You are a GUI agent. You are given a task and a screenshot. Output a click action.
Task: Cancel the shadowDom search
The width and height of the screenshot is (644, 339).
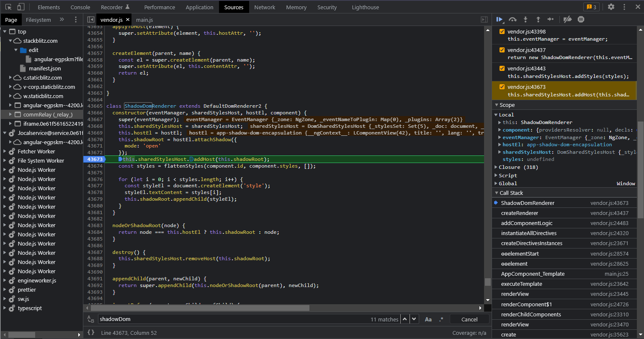click(x=469, y=319)
